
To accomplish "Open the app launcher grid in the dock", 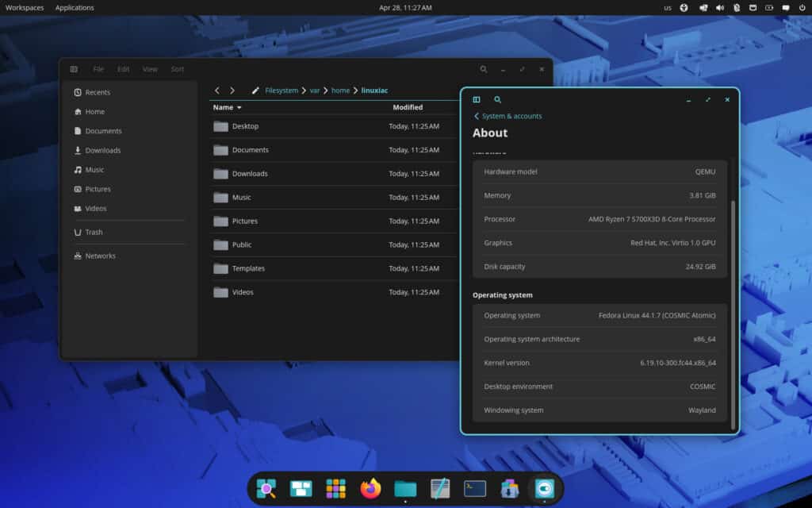I will point(335,489).
